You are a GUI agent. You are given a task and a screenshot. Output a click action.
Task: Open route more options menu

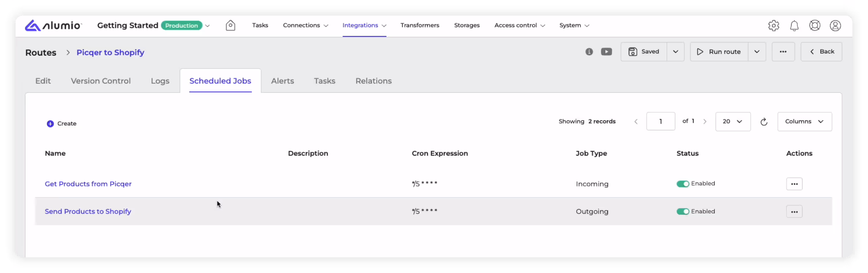(783, 52)
